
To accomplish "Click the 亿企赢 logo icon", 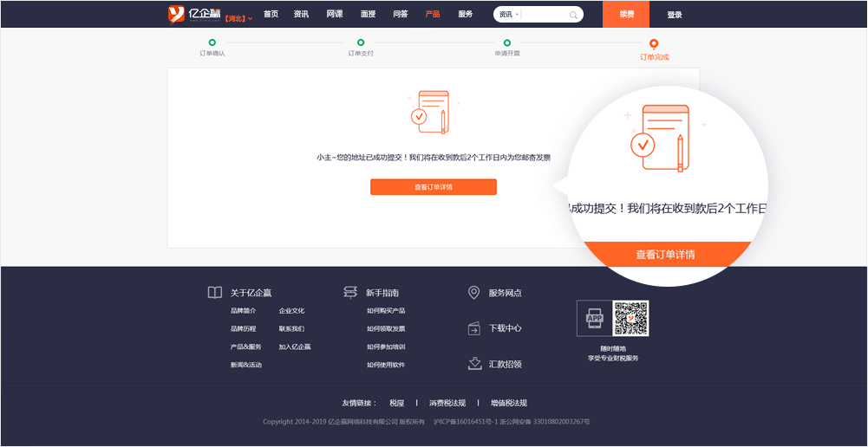I will coord(176,14).
